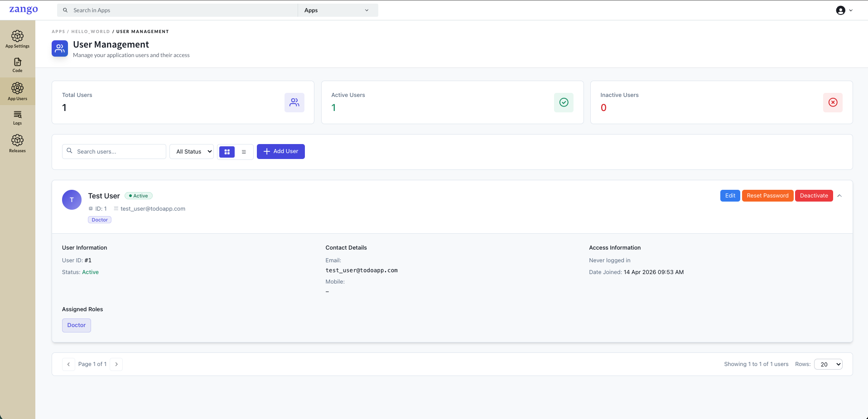Click the Total Users card
Image resolution: width=868 pixels, height=419 pixels.
click(183, 102)
